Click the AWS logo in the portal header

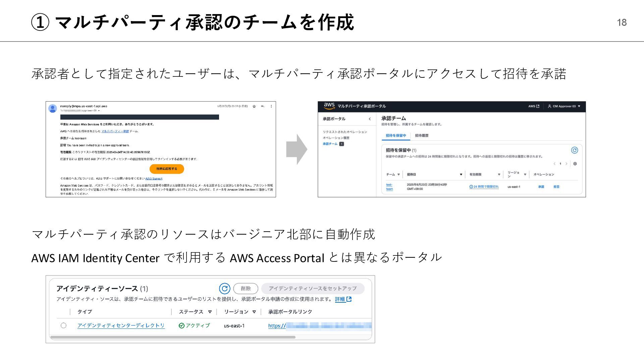coord(329,106)
